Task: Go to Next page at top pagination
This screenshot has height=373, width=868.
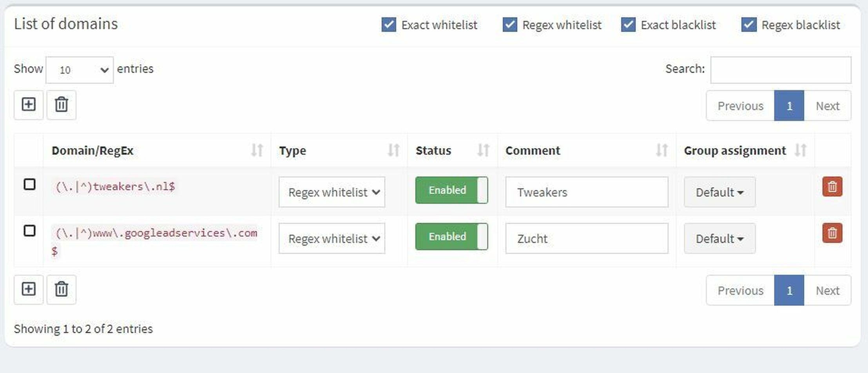Action: pyautogui.click(x=827, y=106)
